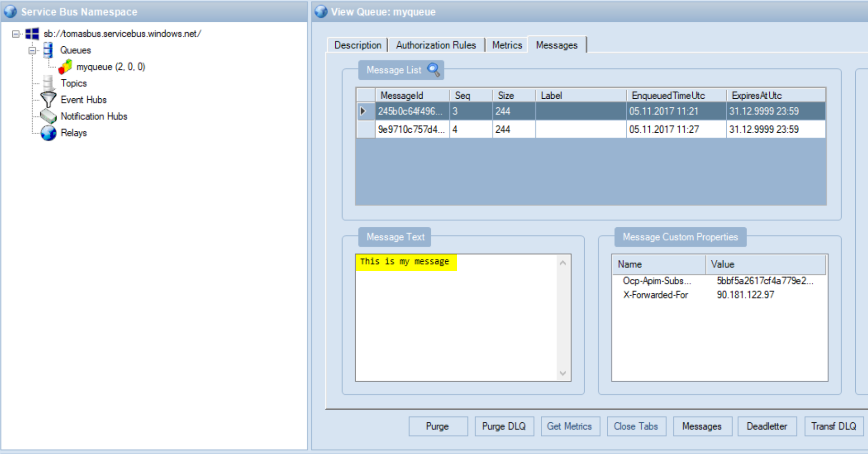Open the Metrics tab
Image resolution: width=868 pixels, height=454 pixels.
click(x=507, y=45)
